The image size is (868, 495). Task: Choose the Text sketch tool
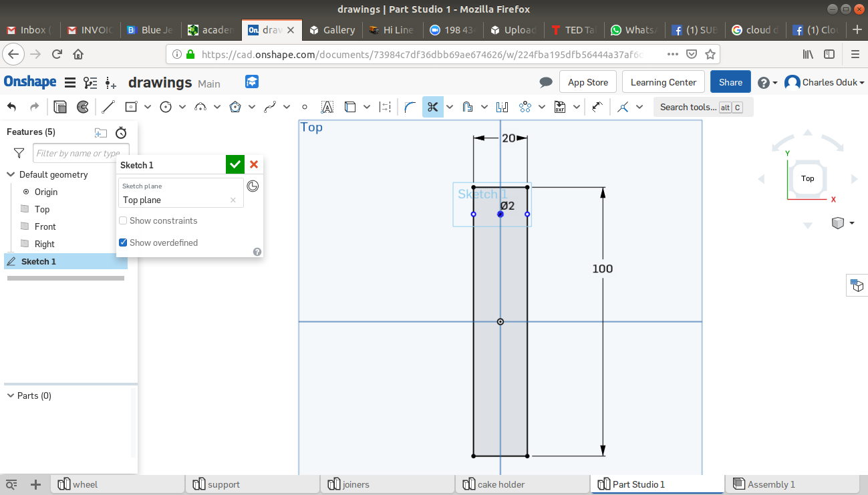(327, 107)
